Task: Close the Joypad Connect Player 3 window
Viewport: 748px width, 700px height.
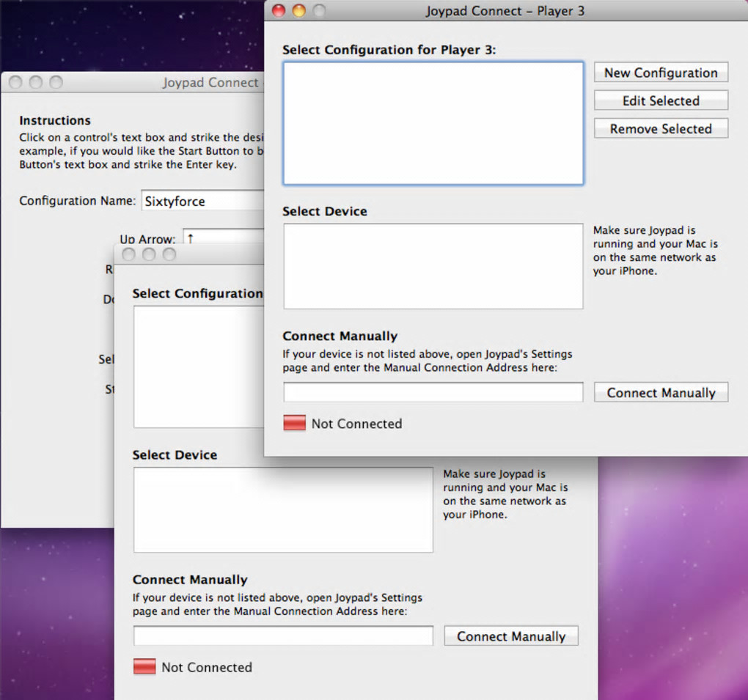Action: point(279,10)
